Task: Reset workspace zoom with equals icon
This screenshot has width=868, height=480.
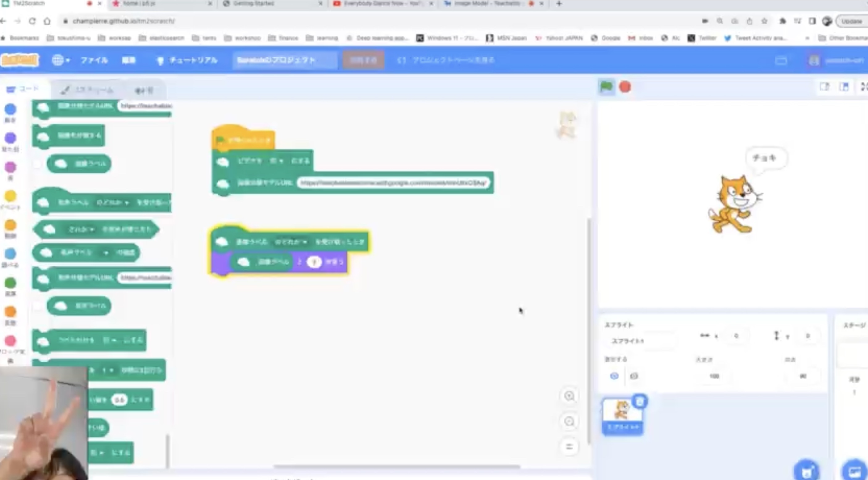Action: tap(570, 447)
